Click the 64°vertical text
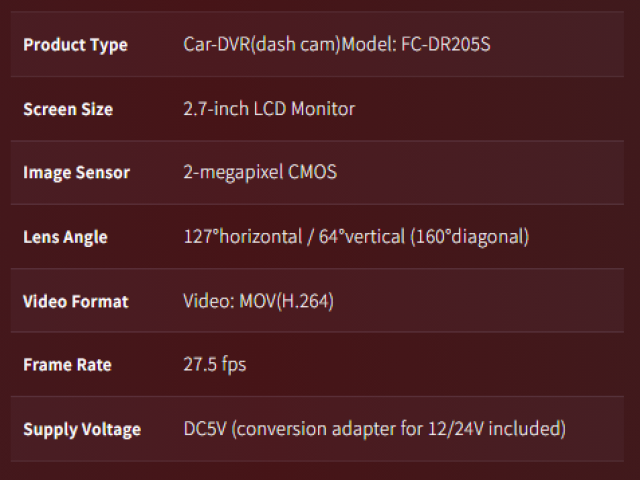The image size is (640, 480). point(354,237)
